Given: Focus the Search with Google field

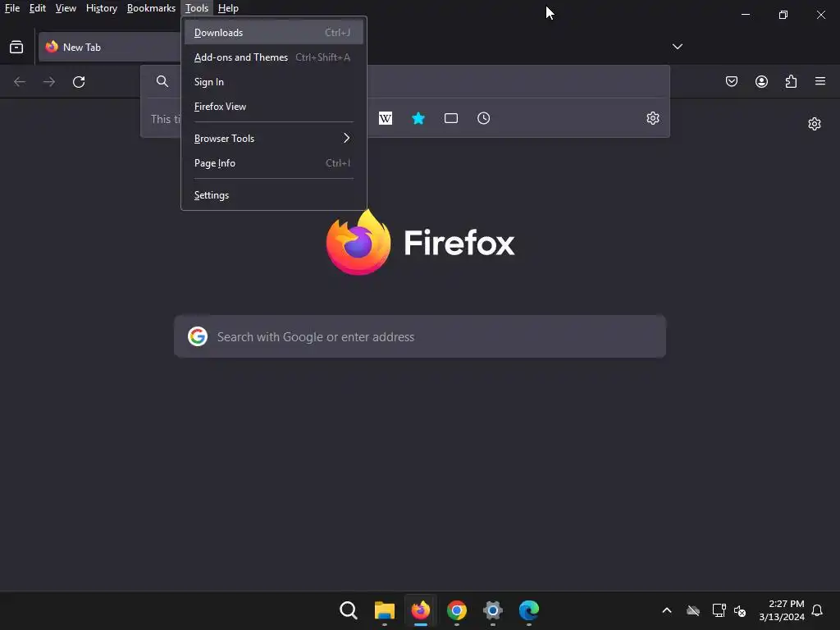Looking at the screenshot, I should coord(420,336).
